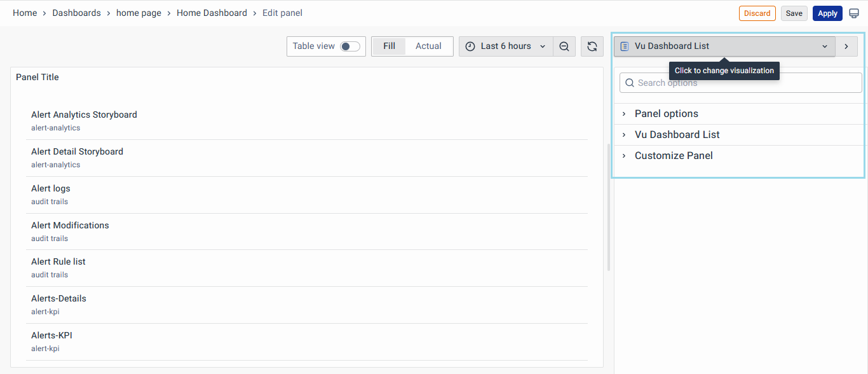Collapse the options pane using the arrow button
Screen dimensions: 868x374
(x=846, y=46)
